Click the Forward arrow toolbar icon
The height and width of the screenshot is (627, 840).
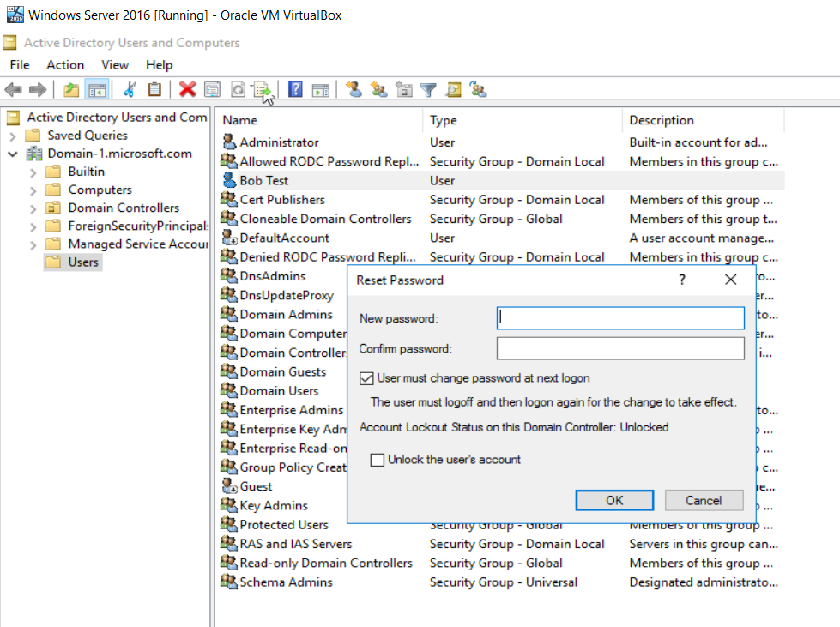38,89
